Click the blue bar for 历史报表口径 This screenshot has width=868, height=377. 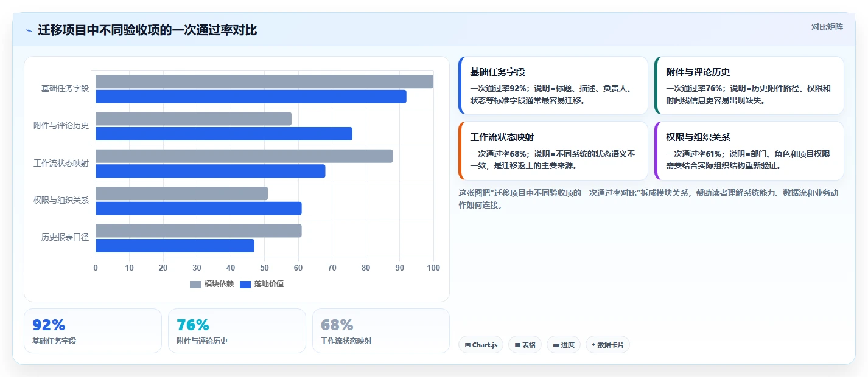(175, 246)
